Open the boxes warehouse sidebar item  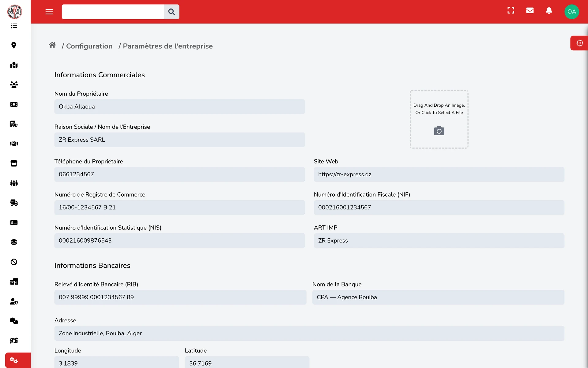[14, 282]
